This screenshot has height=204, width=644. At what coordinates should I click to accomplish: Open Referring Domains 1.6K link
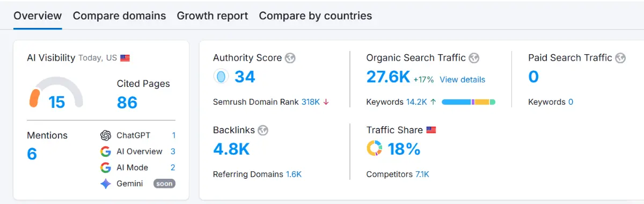[294, 174]
